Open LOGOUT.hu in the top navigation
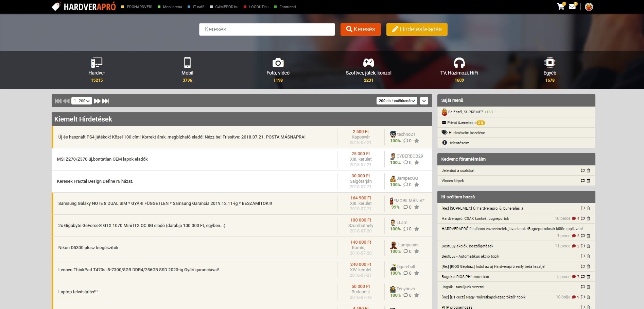Viewport: 644px width, 309px height. 259,7
